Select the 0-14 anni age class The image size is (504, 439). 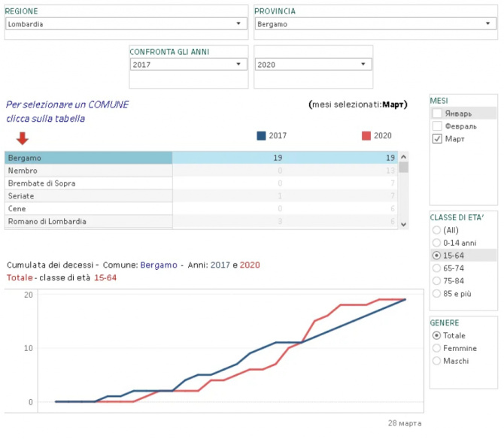coord(437,243)
